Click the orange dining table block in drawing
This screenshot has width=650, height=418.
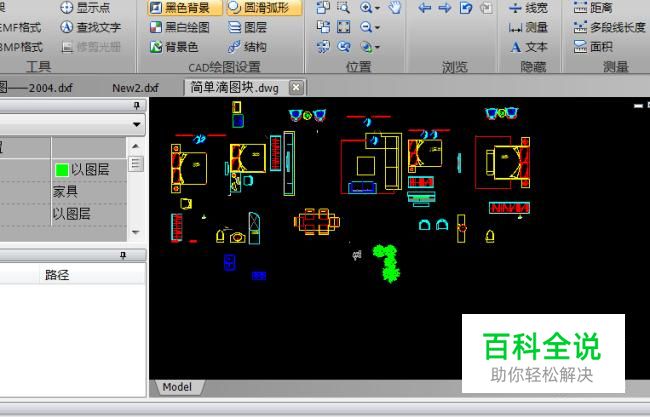317,221
